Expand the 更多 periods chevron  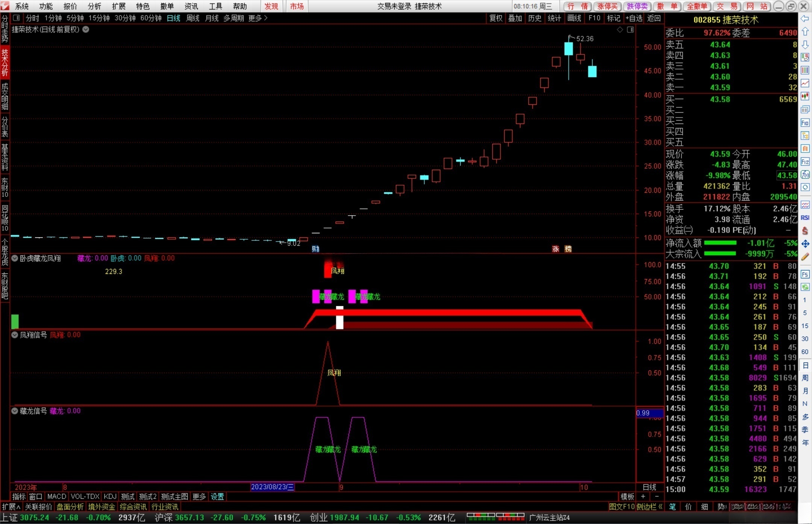266,18
